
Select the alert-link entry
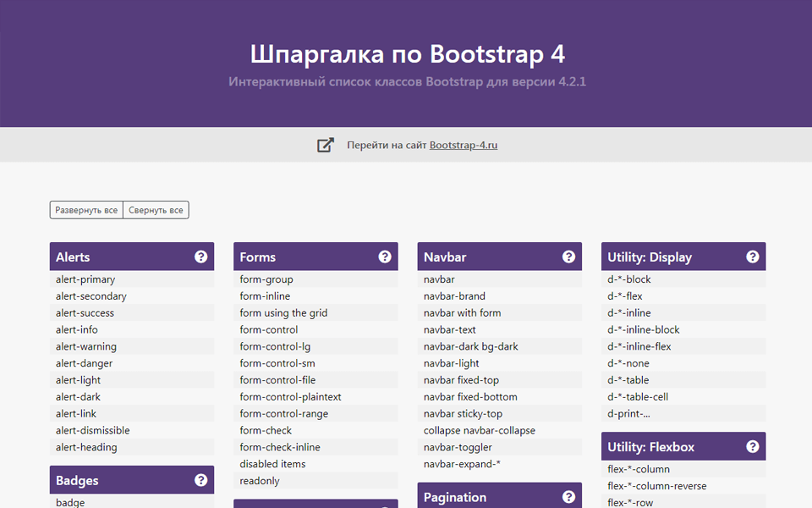coord(132,414)
